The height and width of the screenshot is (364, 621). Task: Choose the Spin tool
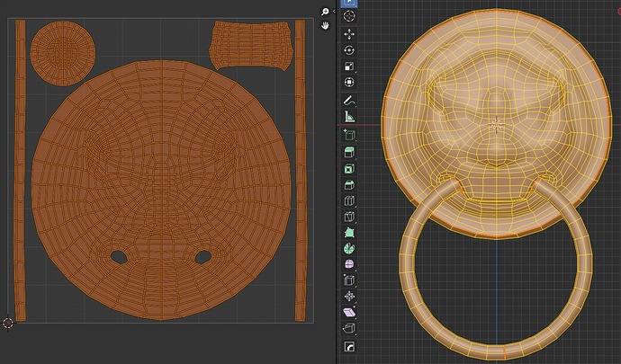(349, 248)
